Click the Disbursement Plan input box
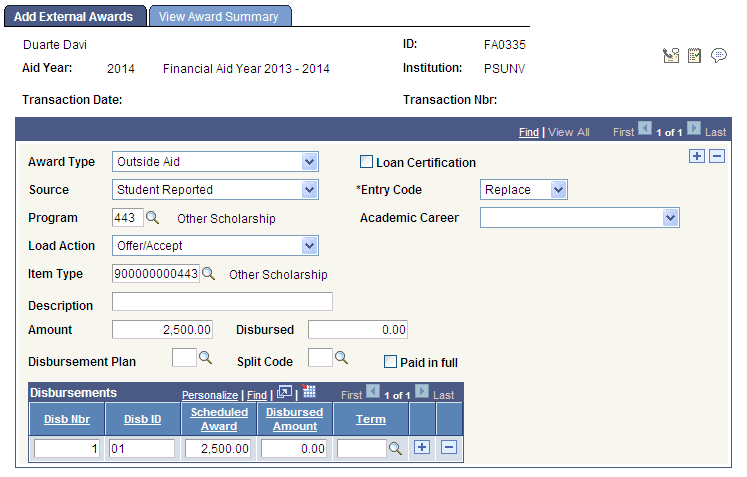Viewport: 747px width, 477px height. (184, 357)
